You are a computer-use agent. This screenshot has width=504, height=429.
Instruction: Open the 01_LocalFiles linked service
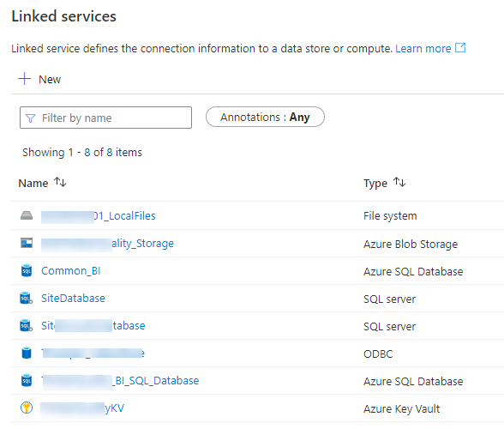pyautogui.click(x=99, y=216)
